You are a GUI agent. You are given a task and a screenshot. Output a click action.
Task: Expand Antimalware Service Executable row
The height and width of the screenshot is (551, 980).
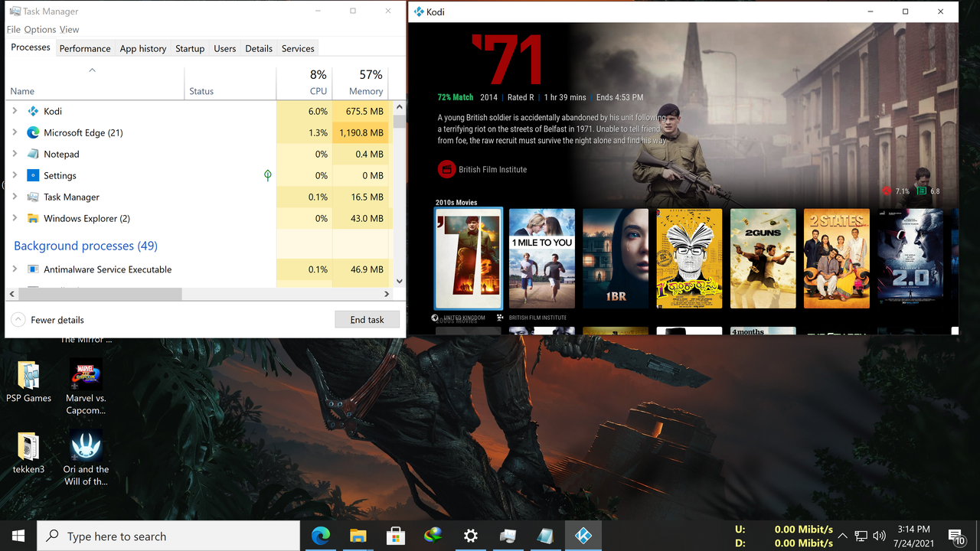15,269
